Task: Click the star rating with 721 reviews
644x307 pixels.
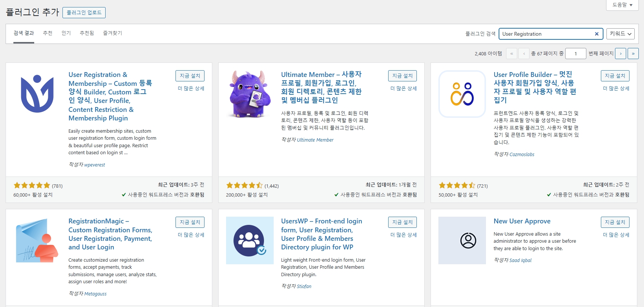Action: 457,185
